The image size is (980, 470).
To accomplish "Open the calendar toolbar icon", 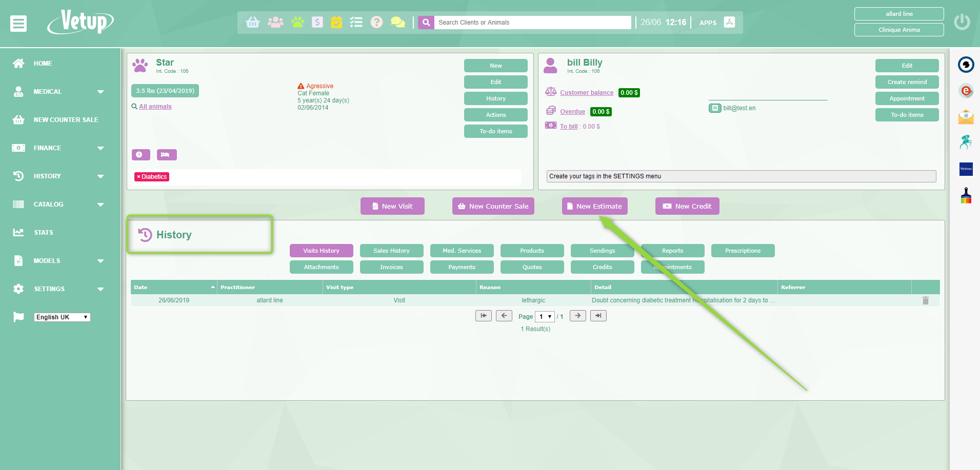I will click(336, 22).
